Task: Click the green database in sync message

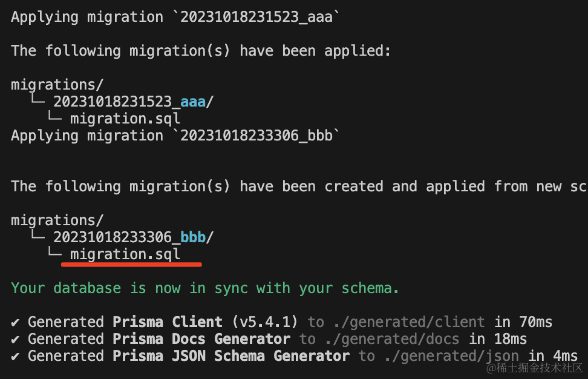Action: pyautogui.click(x=205, y=288)
